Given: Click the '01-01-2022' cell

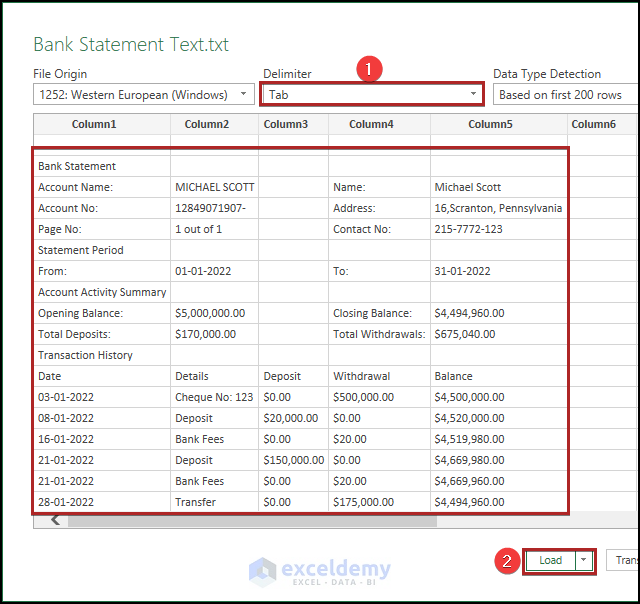Looking at the screenshot, I should pyautogui.click(x=214, y=271).
